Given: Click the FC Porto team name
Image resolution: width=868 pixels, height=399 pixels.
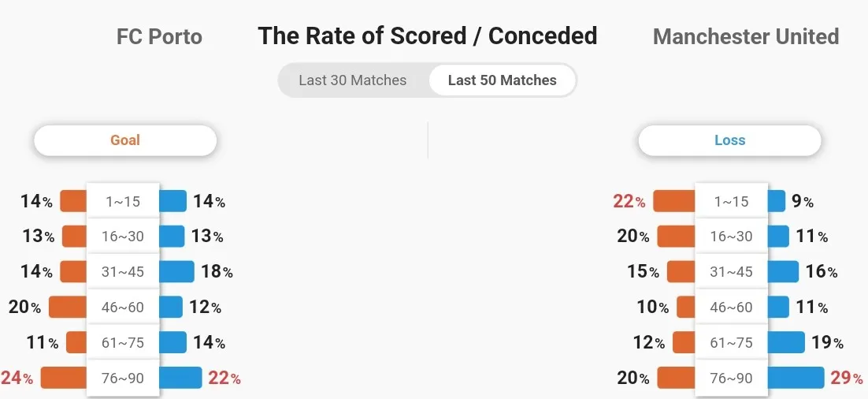Looking at the screenshot, I should click(x=159, y=36).
